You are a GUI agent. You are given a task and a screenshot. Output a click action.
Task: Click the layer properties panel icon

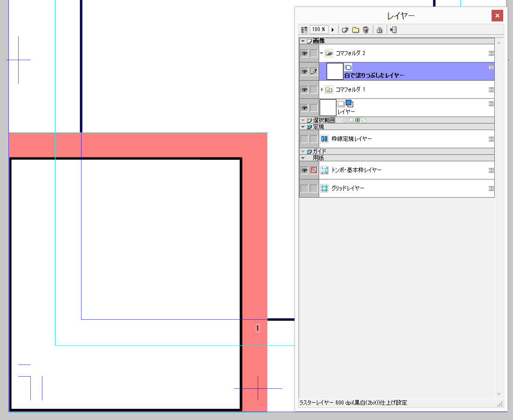coord(393,30)
